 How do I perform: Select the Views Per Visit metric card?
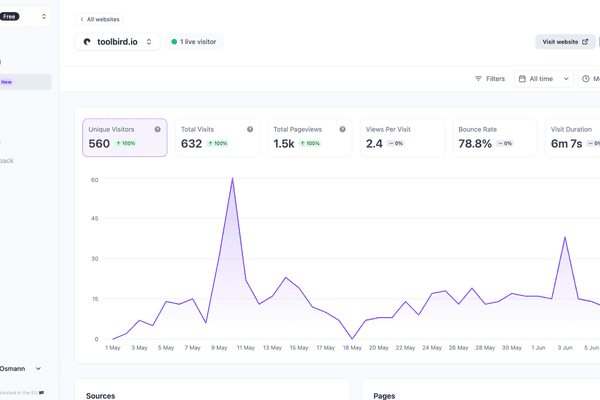(x=402, y=137)
